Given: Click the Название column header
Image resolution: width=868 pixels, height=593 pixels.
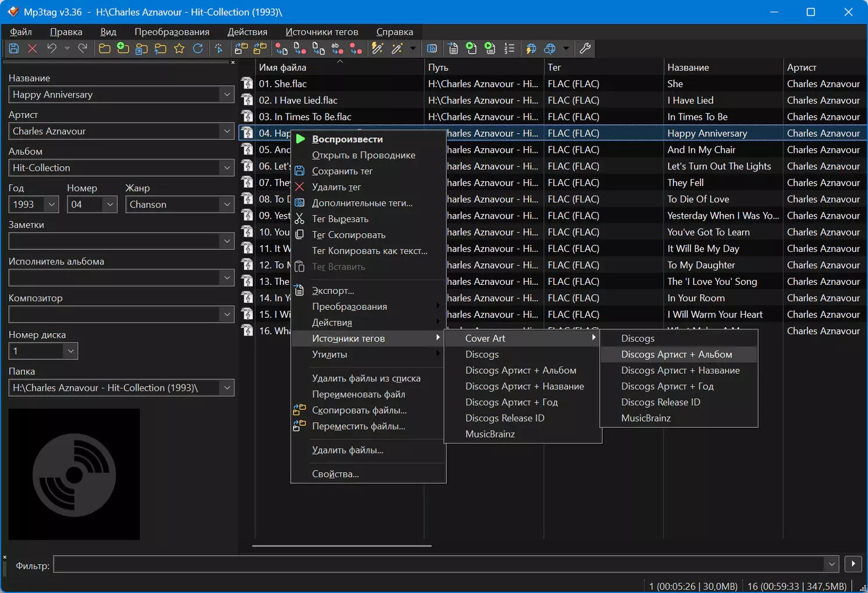Looking at the screenshot, I should (723, 67).
